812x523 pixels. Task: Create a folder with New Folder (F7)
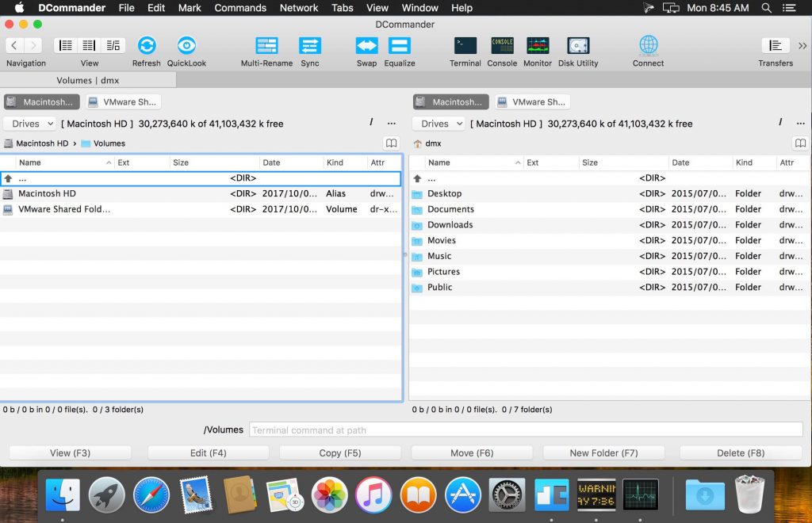point(603,452)
